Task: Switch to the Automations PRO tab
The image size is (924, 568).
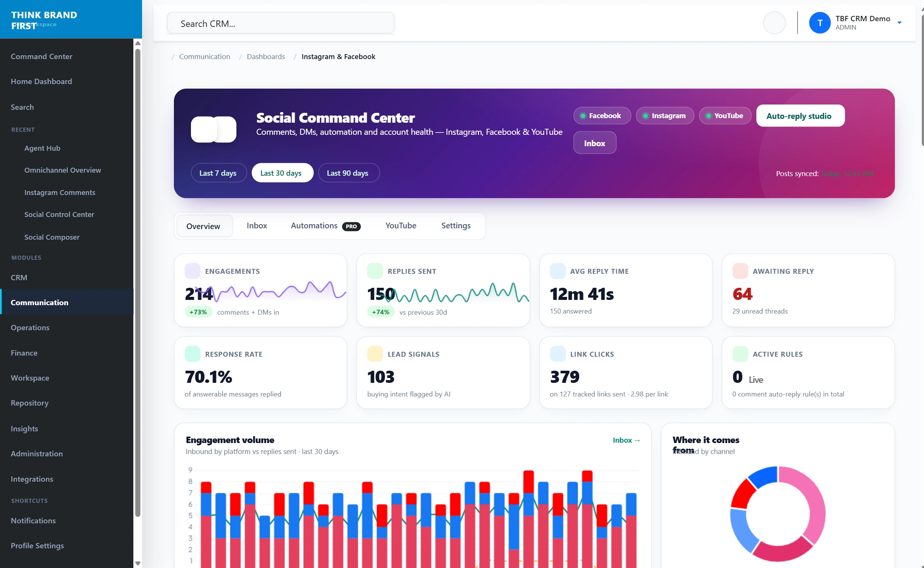Action: pyautogui.click(x=326, y=226)
